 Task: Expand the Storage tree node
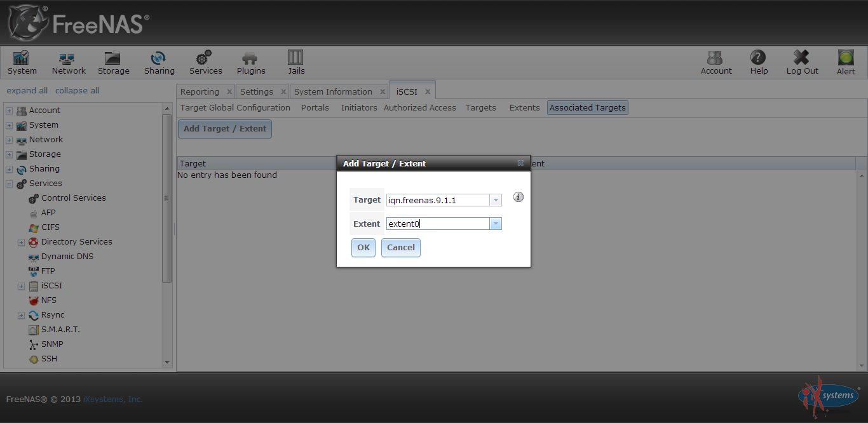10,155
